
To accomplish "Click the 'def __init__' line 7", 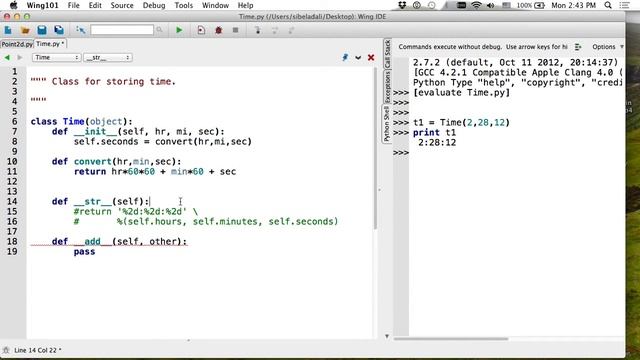I will pyautogui.click(x=138, y=132).
